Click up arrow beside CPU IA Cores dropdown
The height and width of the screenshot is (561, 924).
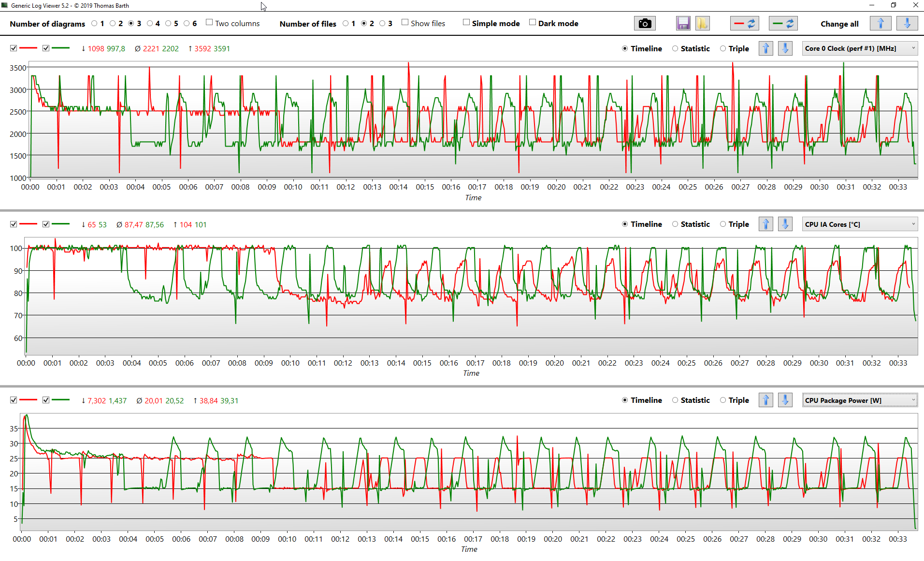765,224
